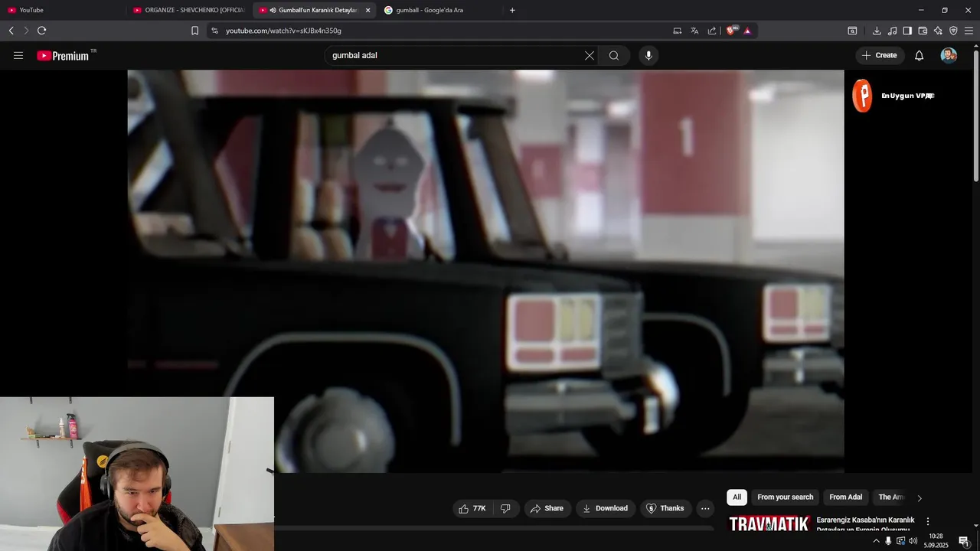Open the Windows notification center icon
980x551 pixels.
964,541
